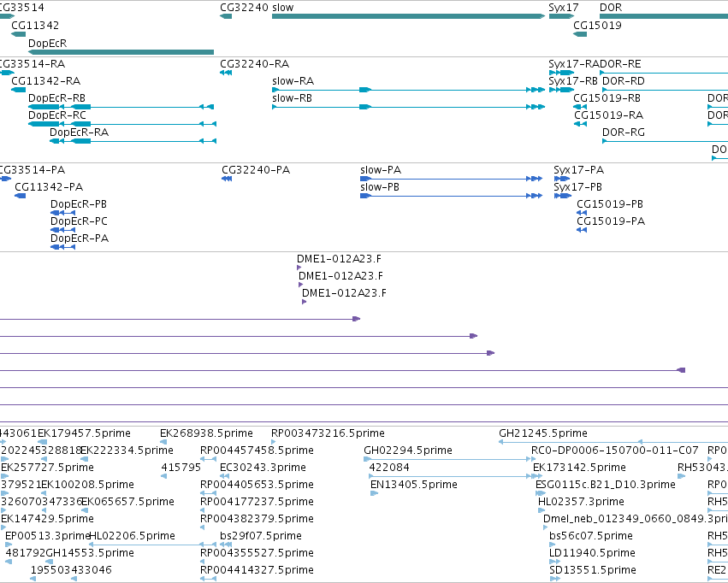The width and height of the screenshot is (728, 583).
Task: Select EST label EK257727.5prime
Action: [47, 468]
